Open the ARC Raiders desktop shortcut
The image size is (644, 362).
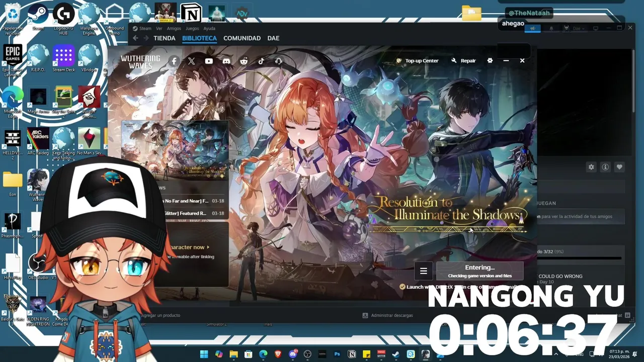click(x=38, y=142)
